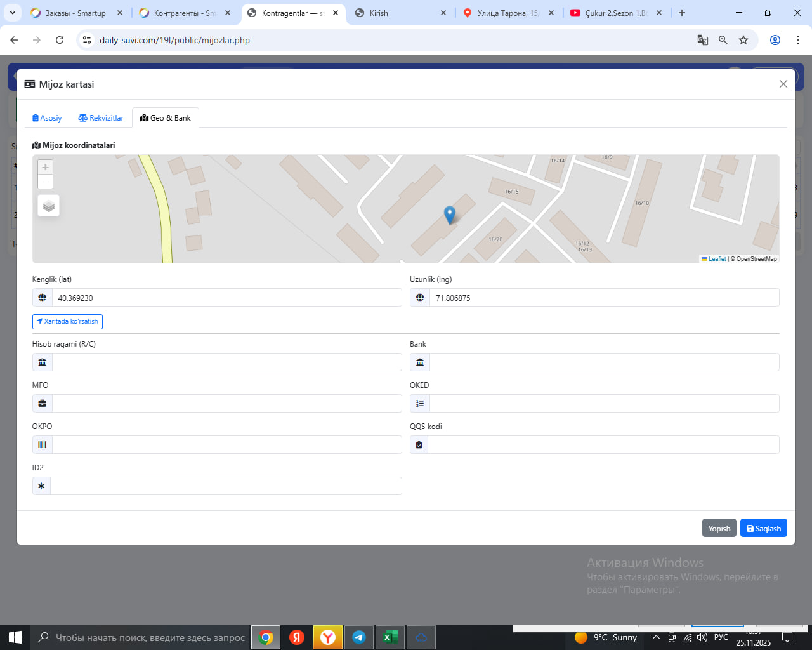812x650 pixels.
Task: Click the browser zoom magnifier icon
Action: (x=723, y=40)
